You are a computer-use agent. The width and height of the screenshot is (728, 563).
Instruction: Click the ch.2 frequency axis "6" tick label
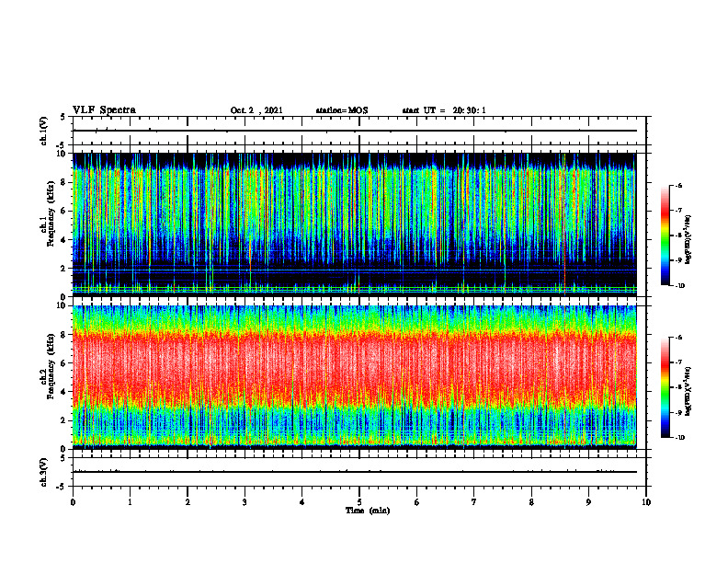point(64,363)
